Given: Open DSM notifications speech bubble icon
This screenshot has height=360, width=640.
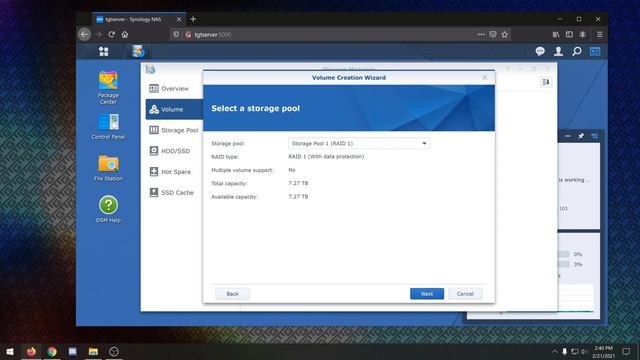Looking at the screenshot, I should [540, 51].
